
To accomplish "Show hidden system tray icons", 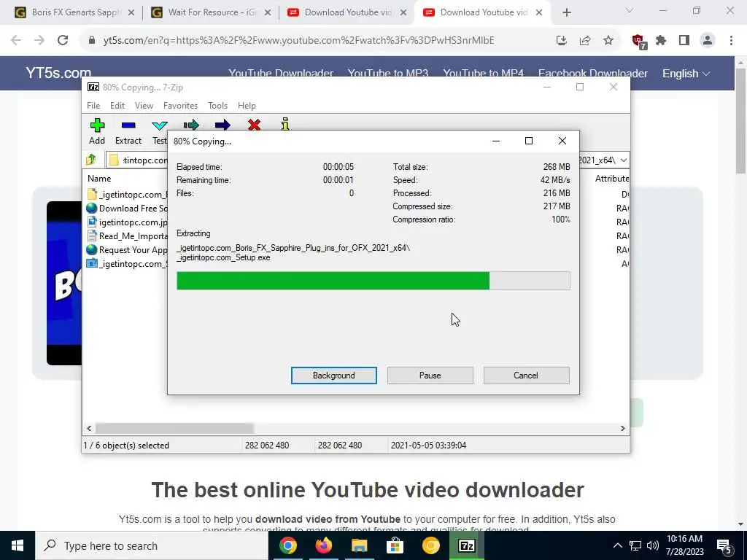I will pos(617,545).
